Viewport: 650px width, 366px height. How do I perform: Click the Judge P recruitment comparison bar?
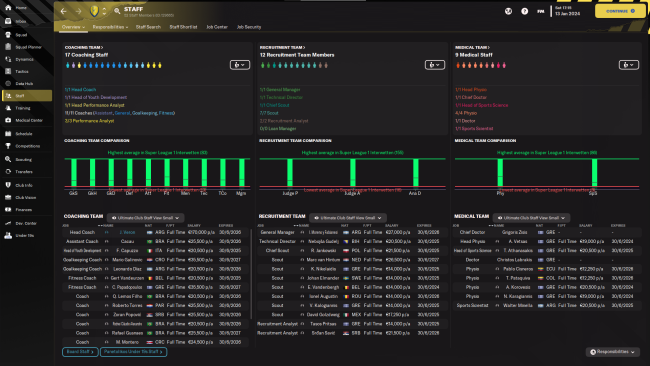click(x=290, y=173)
